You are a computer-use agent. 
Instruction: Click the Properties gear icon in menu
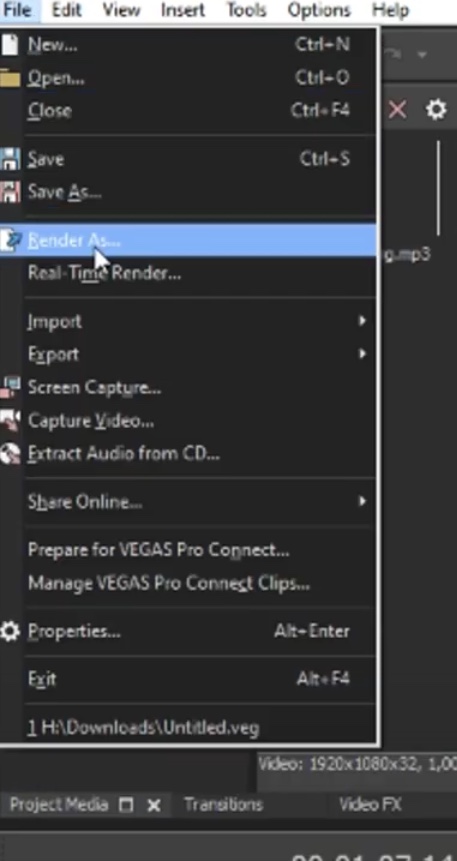pos(9,631)
